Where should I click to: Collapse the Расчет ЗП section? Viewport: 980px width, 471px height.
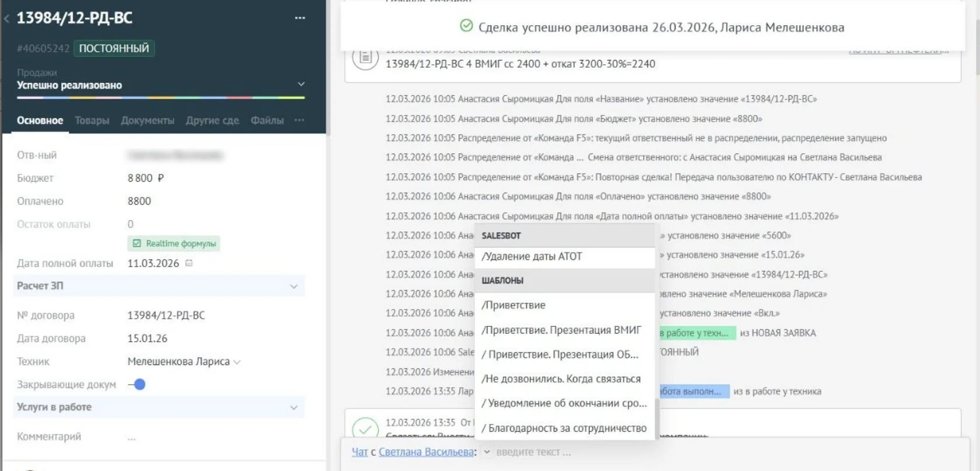(x=159, y=286)
